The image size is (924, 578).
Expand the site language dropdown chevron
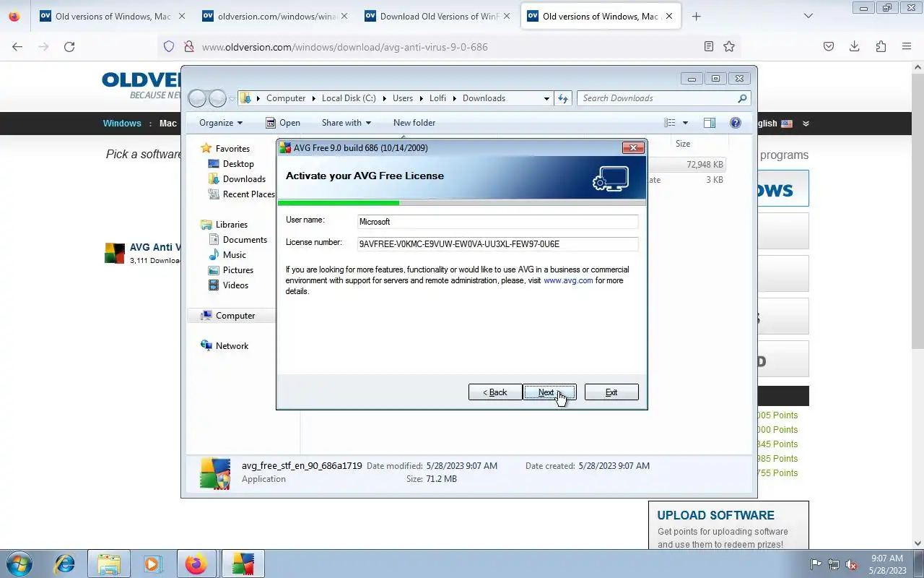coord(806,124)
